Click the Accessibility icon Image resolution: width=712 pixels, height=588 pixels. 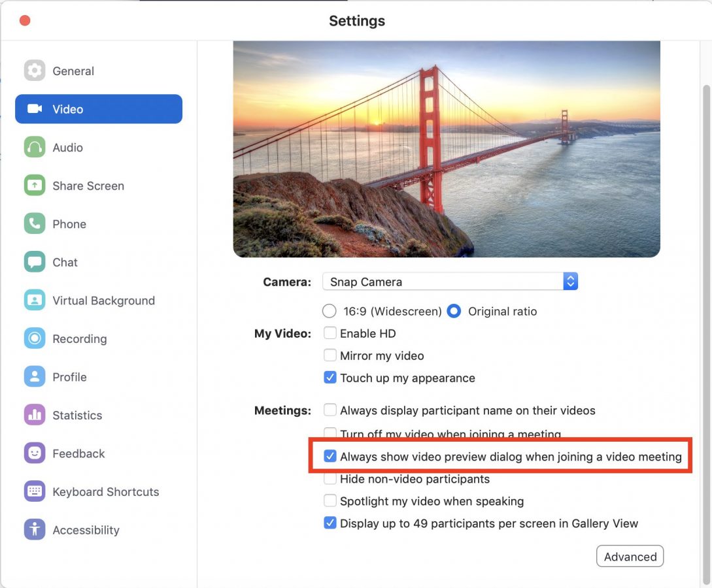coord(35,530)
